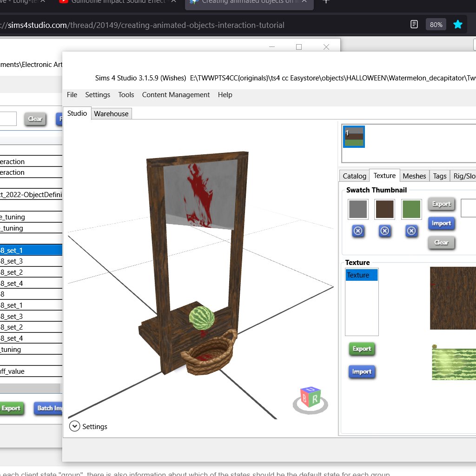Select the ObjectDefinition row in background list
476x476 pixels.
pos(31,195)
